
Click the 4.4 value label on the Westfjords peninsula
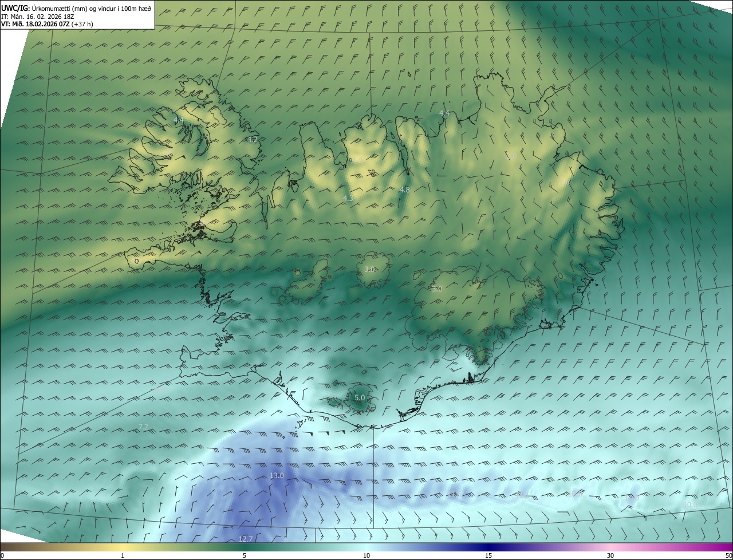(x=179, y=120)
